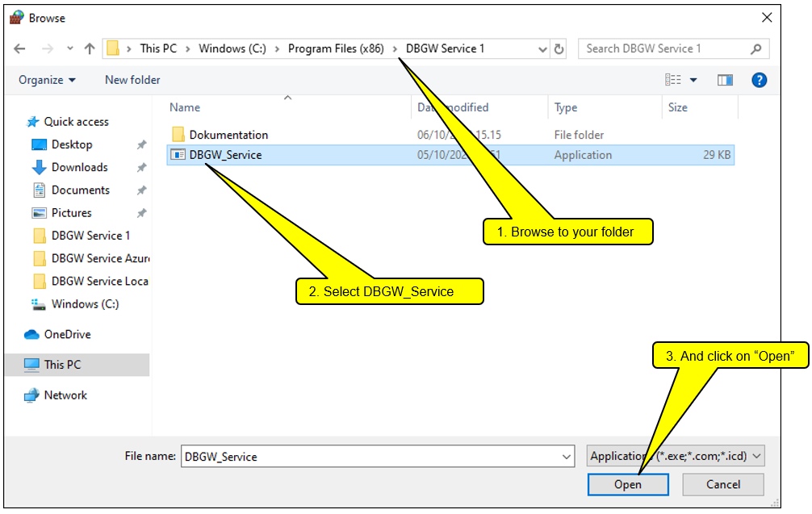Viewport: 812px width, 514px height.
Task: Click the 'File folder' type cell
Action: pos(579,135)
